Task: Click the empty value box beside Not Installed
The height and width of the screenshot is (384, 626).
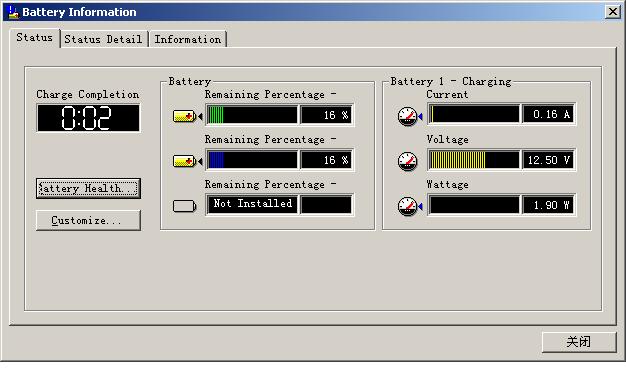Action: (x=327, y=205)
